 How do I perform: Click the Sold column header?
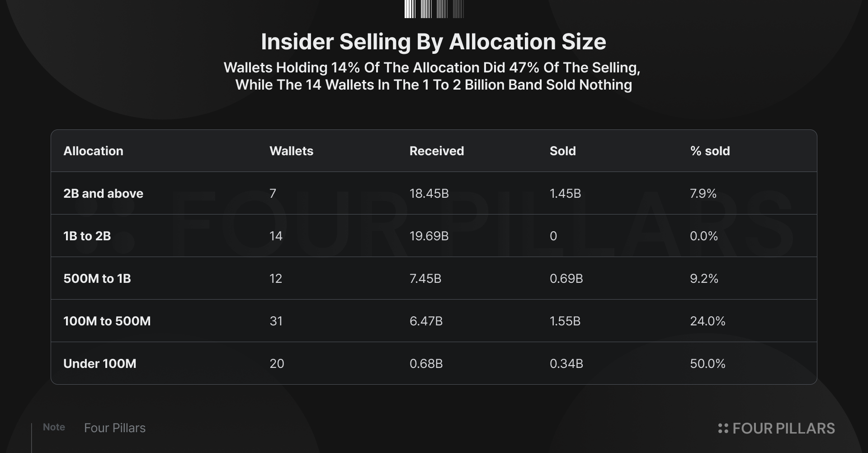(x=562, y=151)
